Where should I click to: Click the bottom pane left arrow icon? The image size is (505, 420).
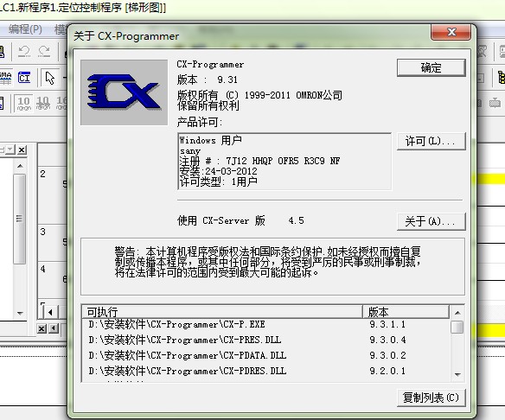54,328
